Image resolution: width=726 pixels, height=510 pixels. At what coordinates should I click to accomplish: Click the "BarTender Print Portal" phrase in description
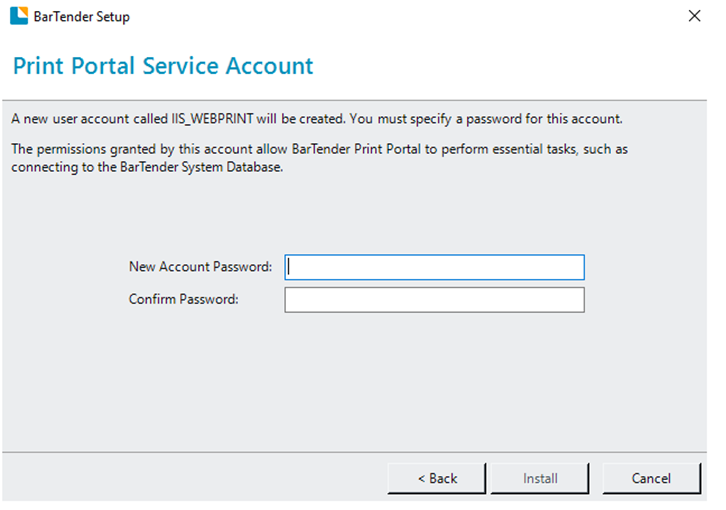(346, 149)
